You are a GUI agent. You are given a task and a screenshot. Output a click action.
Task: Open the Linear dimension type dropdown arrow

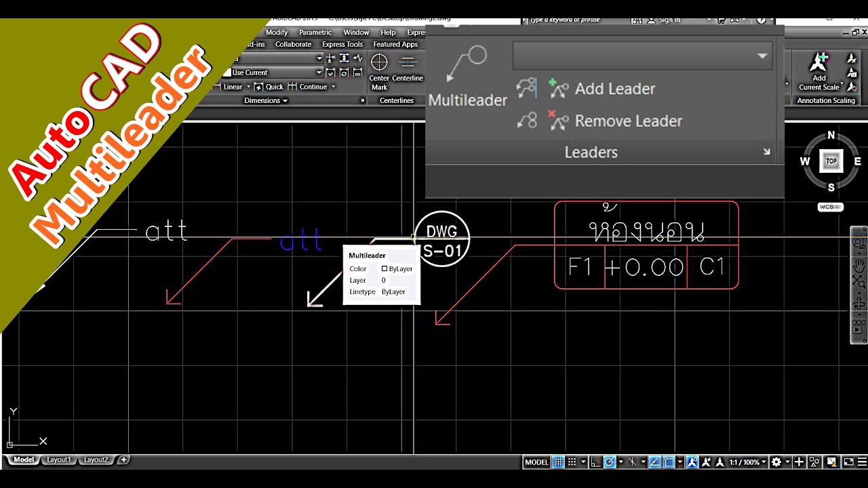[x=248, y=87]
